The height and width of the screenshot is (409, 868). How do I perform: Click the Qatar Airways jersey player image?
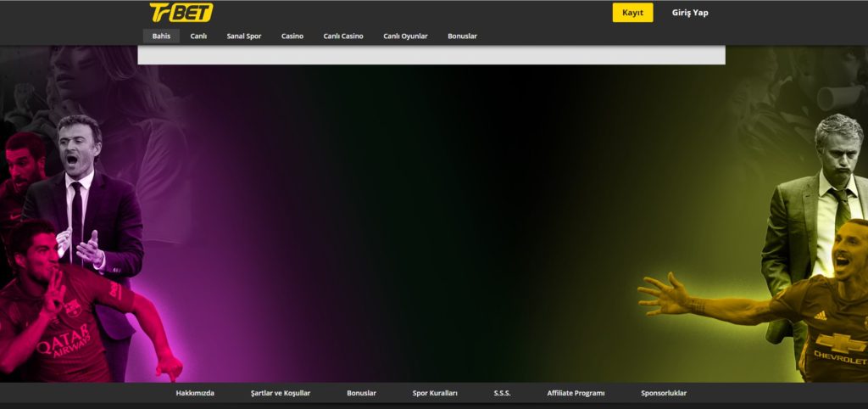pyautogui.click(x=59, y=314)
